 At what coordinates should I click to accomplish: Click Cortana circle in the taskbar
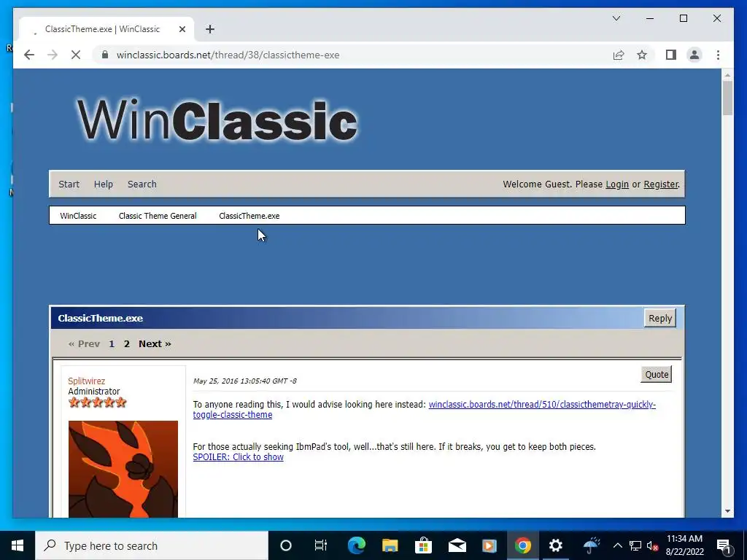click(x=286, y=545)
